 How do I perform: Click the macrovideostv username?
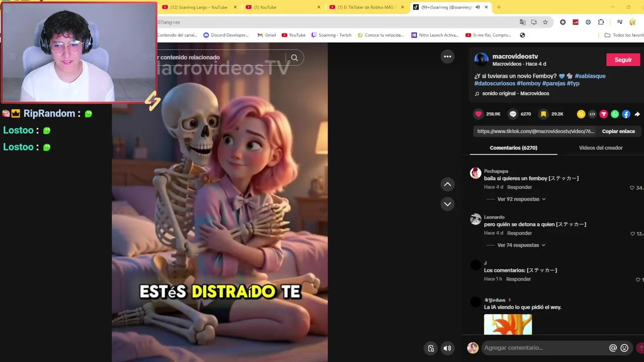(x=515, y=56)
